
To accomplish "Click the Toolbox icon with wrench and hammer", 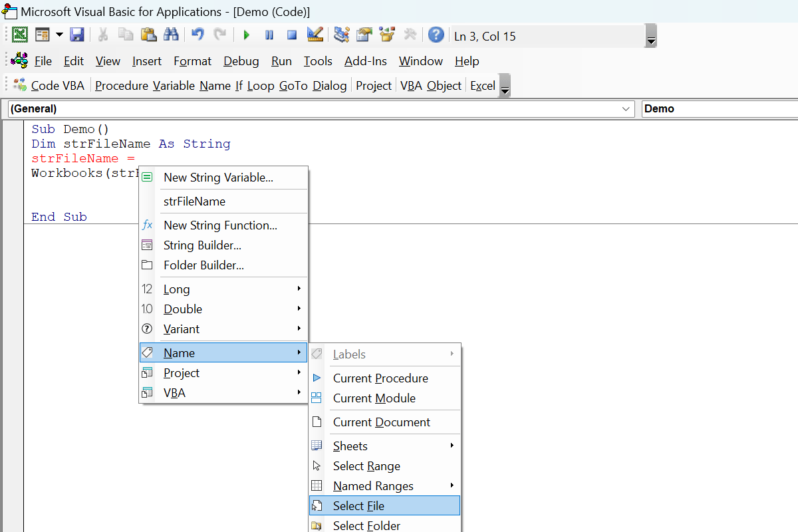I will pyautogui.click(x=410, y=35).
